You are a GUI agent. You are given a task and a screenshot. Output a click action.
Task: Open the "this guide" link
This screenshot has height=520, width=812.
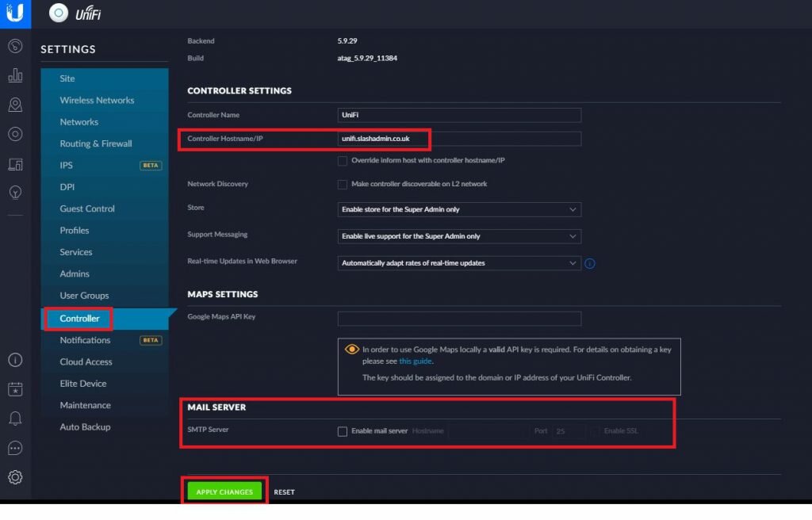tap(416, 361)
